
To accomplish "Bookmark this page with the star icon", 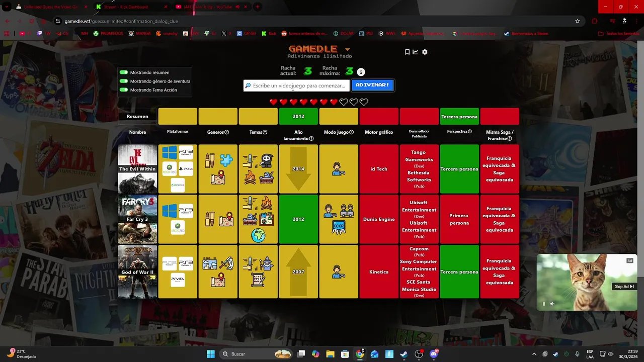I will 578,21.
